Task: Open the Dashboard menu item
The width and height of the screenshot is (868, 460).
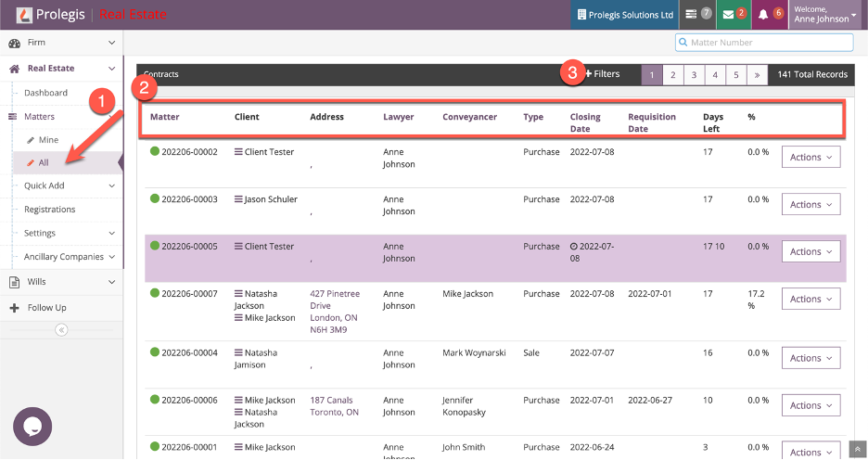Action: click(x=45, y=93)
